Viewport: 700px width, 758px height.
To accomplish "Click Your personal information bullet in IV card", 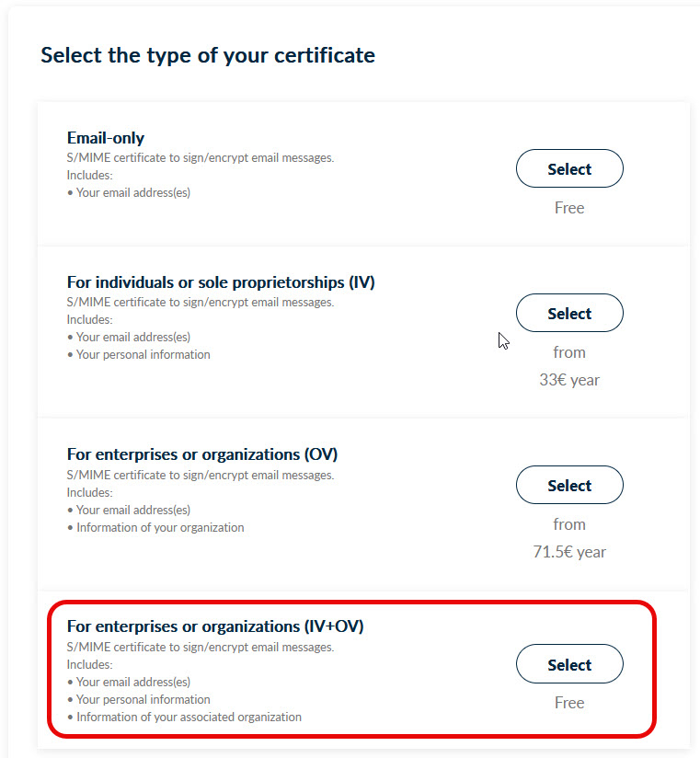I will click(x=140, y=353).
